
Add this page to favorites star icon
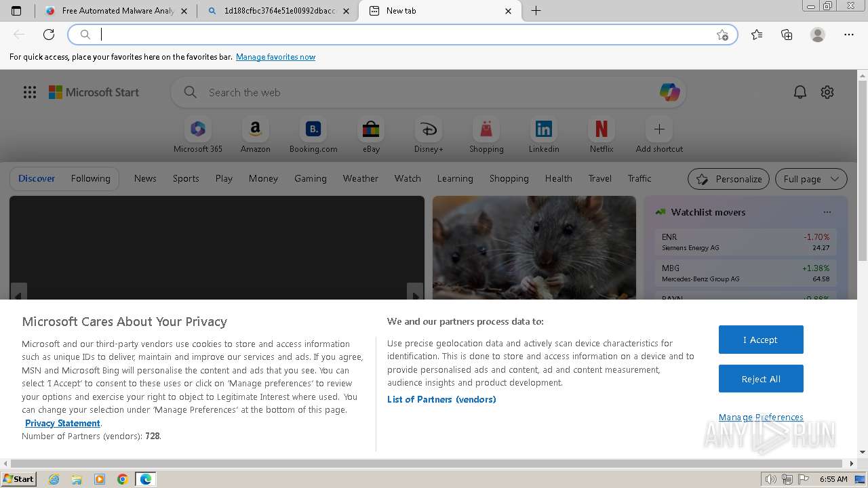coord(722,35)
